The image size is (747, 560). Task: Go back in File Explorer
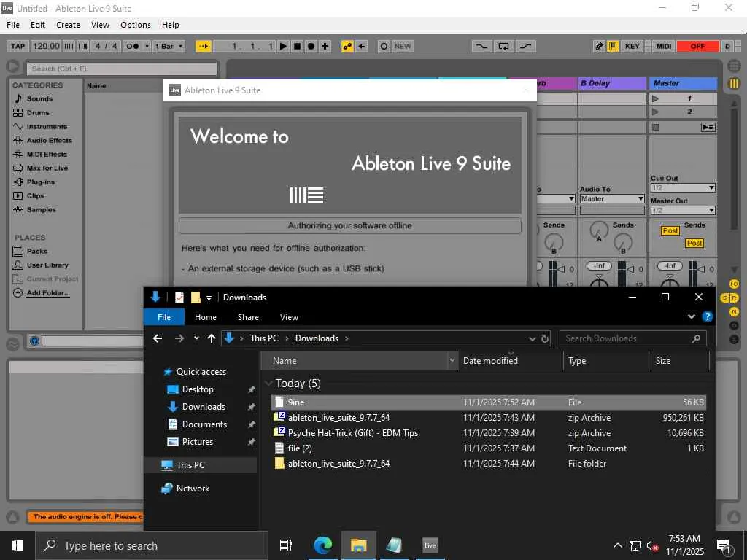(x=158, y=338)
